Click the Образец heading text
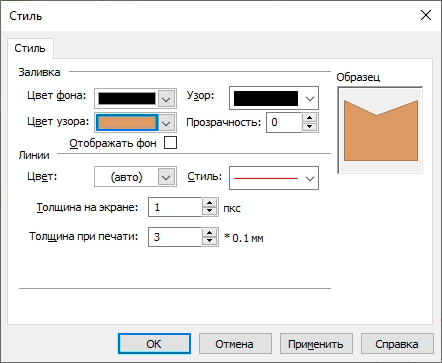 358,77
